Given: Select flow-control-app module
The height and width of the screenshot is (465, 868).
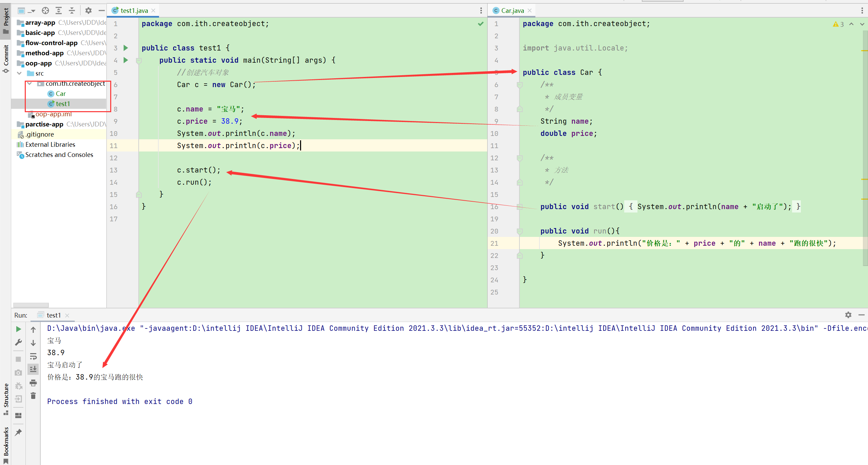Looking at the screenshot, I should (51, 43).
